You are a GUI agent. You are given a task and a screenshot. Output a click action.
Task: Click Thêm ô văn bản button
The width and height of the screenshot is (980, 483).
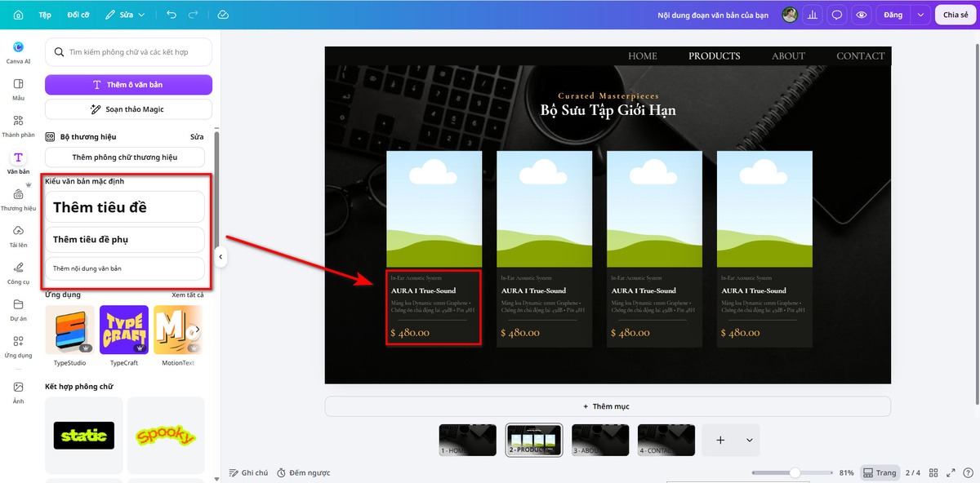pyautogui.click(x=128, y=85)
